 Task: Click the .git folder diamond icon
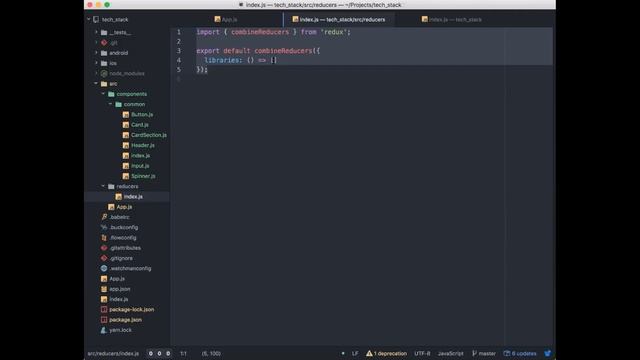104,42
